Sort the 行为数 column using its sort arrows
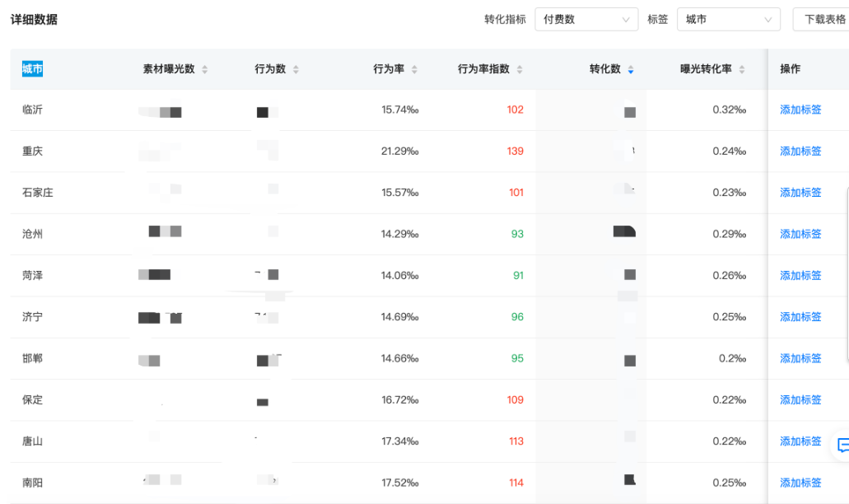Screen dimensions: 849x504 (x=294, y=69)
